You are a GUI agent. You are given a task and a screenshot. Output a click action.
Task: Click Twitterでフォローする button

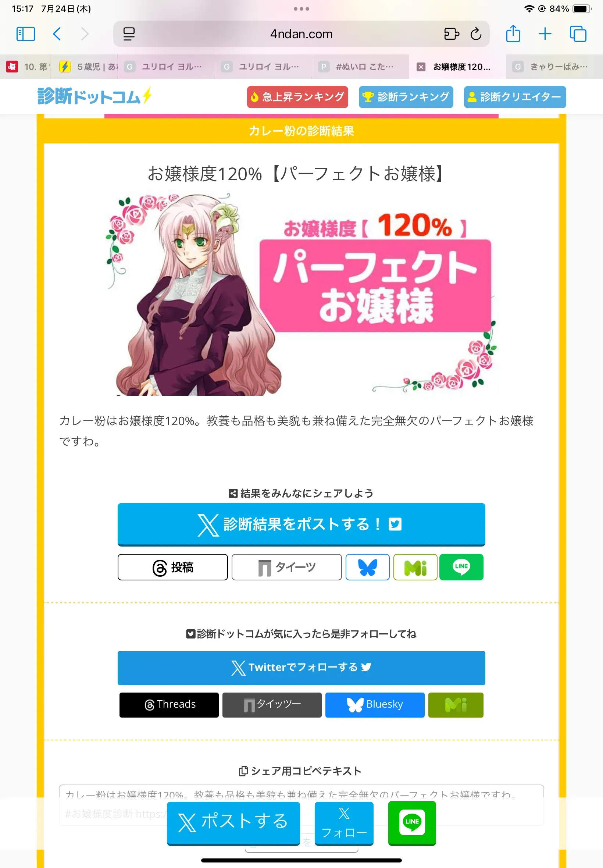[x=301, y=668]
